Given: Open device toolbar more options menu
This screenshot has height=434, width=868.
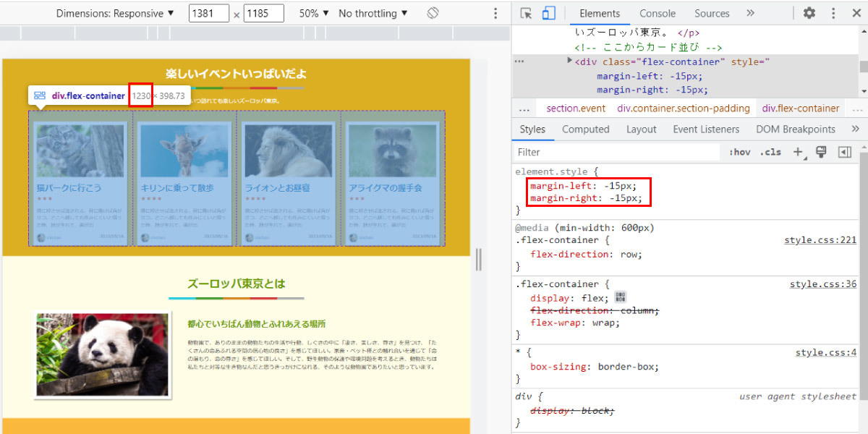Looking at the screenshot, I should 495,13.
